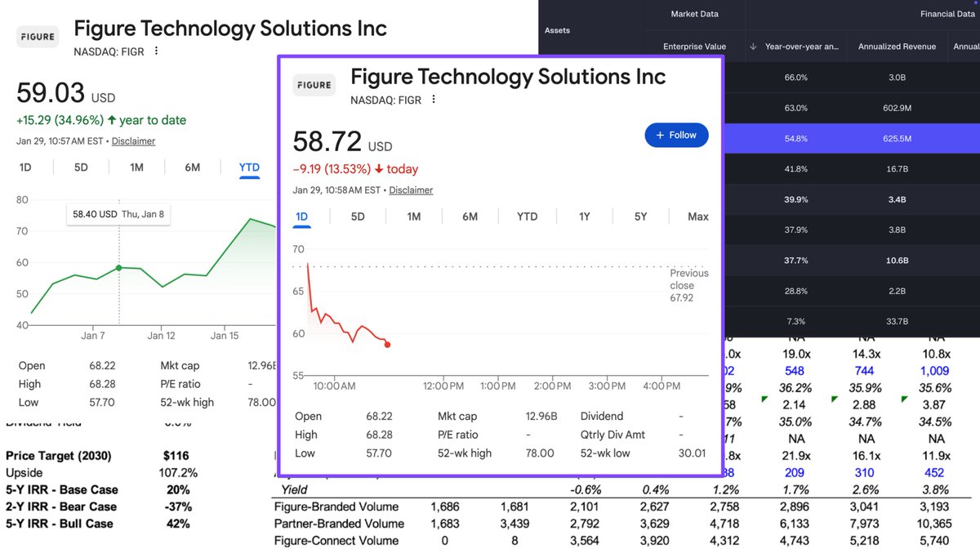This screenshot has width=980, height=549.
Task: Click the sort arrow on the Year-over-year column
Action: [753, 47]
